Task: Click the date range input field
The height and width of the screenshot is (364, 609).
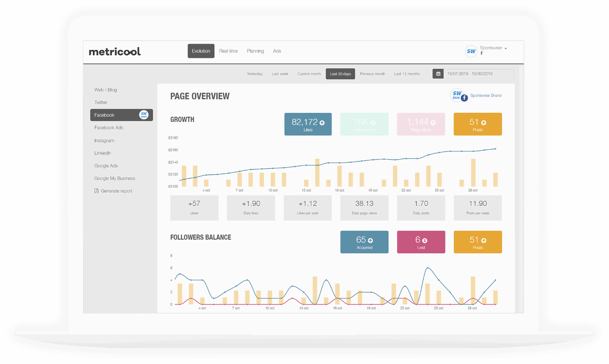Action: (479, 74)
